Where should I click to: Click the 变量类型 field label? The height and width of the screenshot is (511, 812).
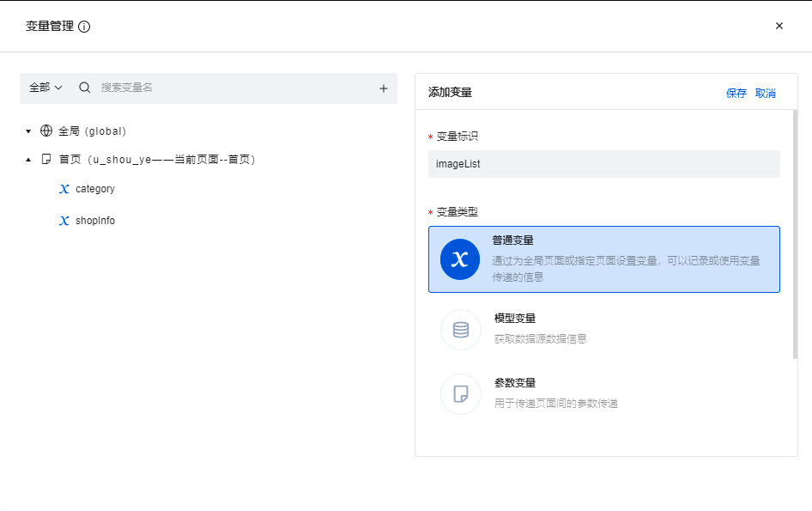click(457, 212)
